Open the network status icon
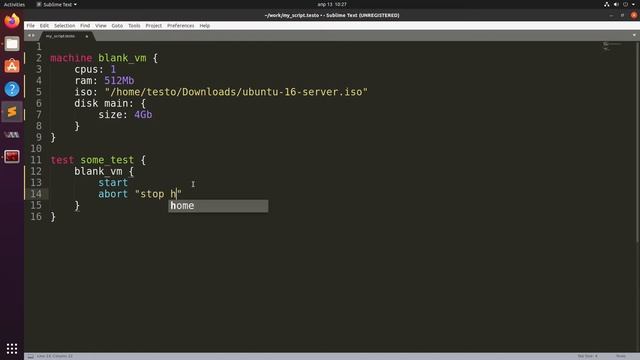This screenshot has height=360, width=640. pos(607,4)
